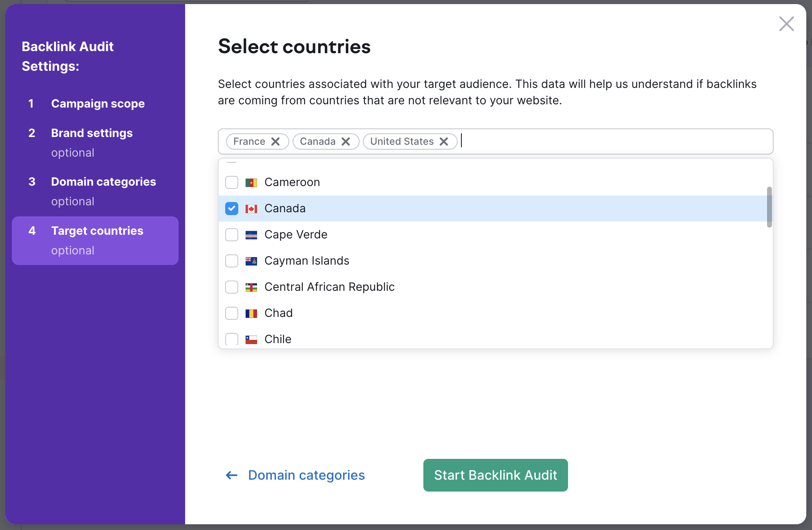Remove United States from selection
Viewport: 812px width, 530px height.
coord(445,141)
